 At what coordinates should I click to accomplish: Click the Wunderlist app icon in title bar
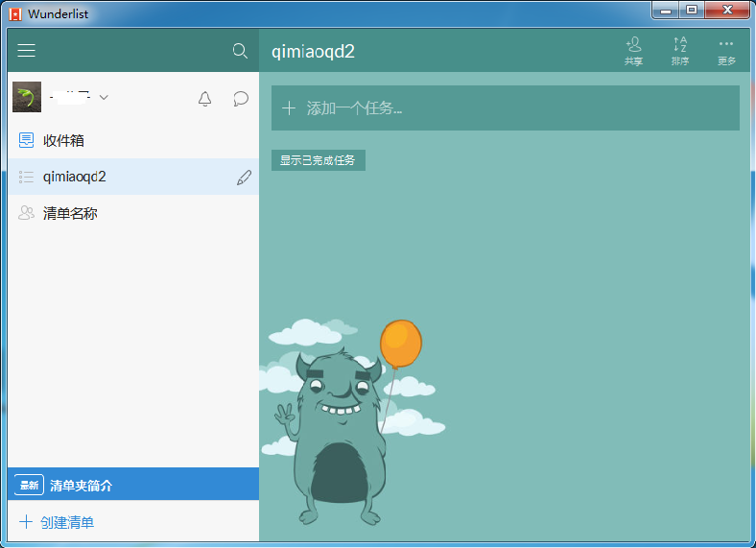point(15,14)
